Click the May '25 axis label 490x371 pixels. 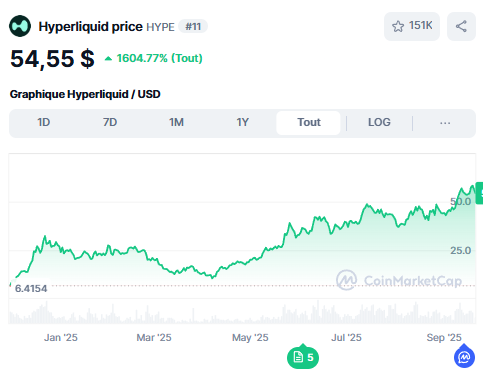click(250, 337)
